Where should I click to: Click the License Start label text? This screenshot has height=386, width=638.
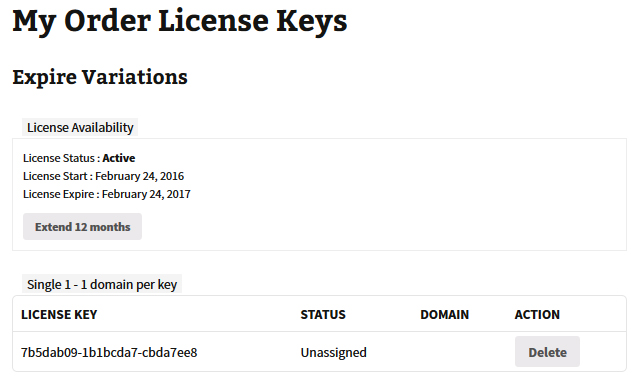point(55,176)
